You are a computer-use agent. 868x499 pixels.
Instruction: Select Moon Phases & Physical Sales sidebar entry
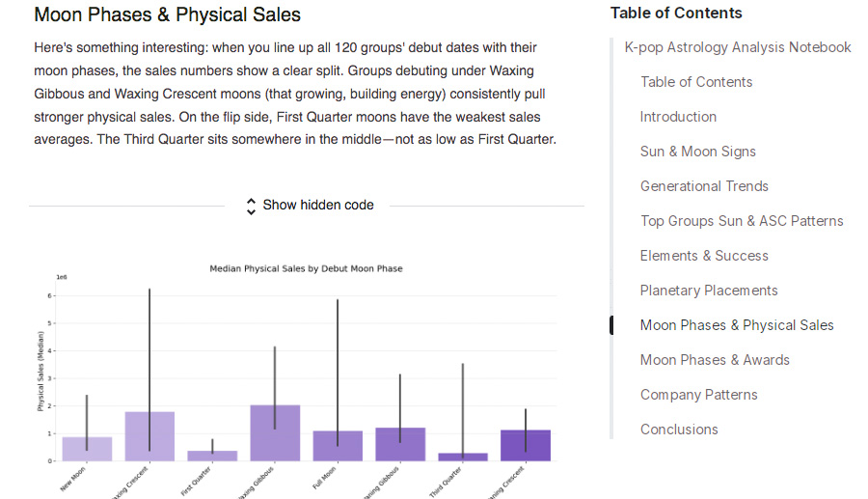tap(737, 325)
